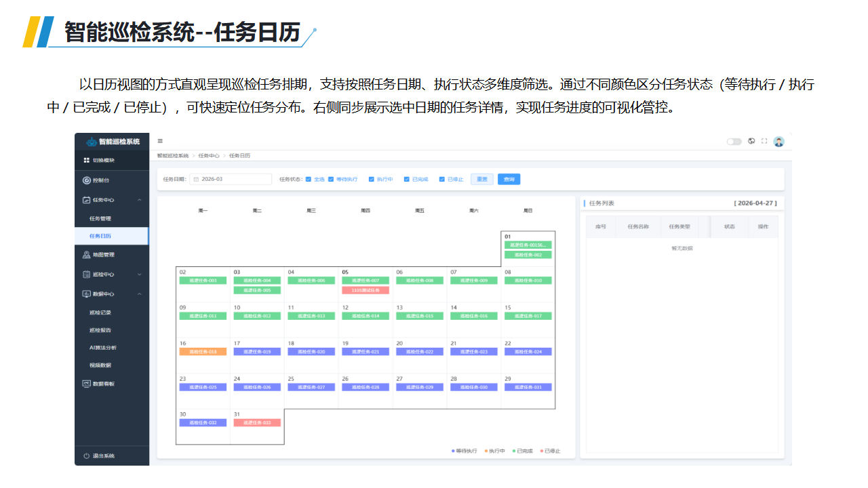
Task: Open 巡检报告 in the sidebar
Action: (x=100, y=330)
